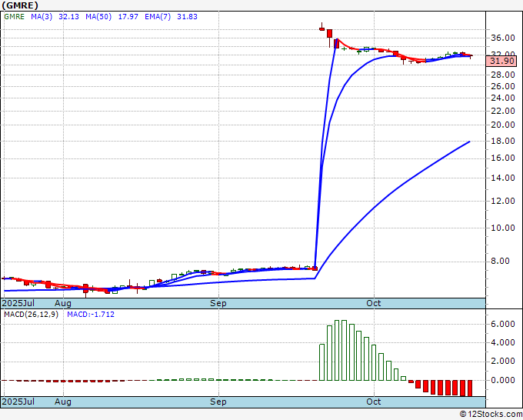Click the 20.00 price axis label
523x420 pixels.
click(x=503, y=125)
